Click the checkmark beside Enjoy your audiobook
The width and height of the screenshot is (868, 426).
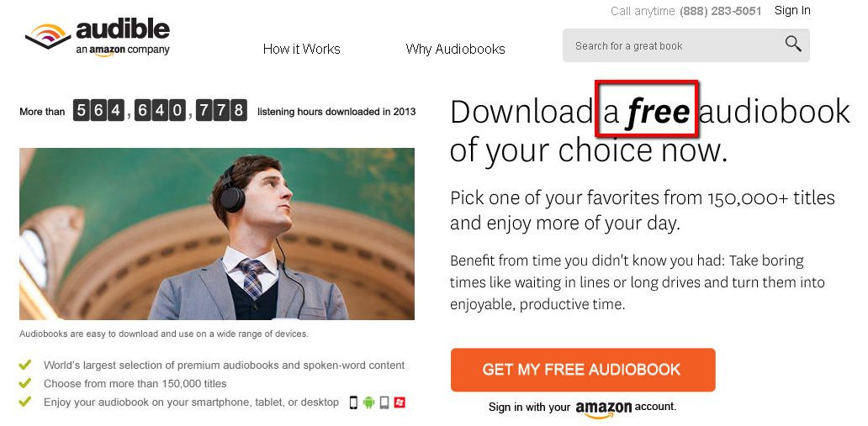pos(25,401)
